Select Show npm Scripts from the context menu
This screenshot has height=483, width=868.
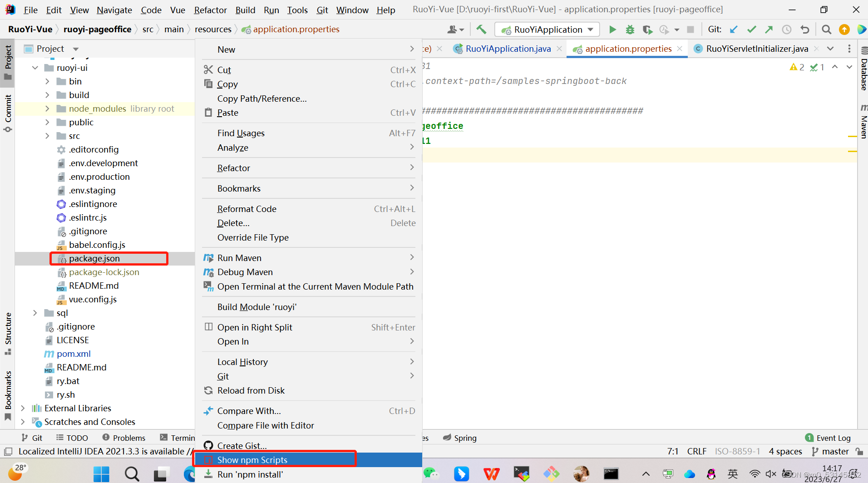(252, 459)
